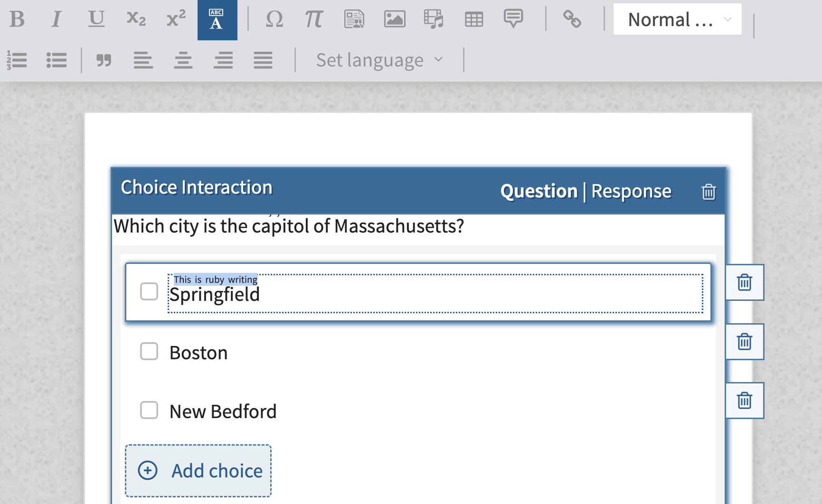Insert a table
The height and width of the screenshot is (504, 822).
pos(473,19)
